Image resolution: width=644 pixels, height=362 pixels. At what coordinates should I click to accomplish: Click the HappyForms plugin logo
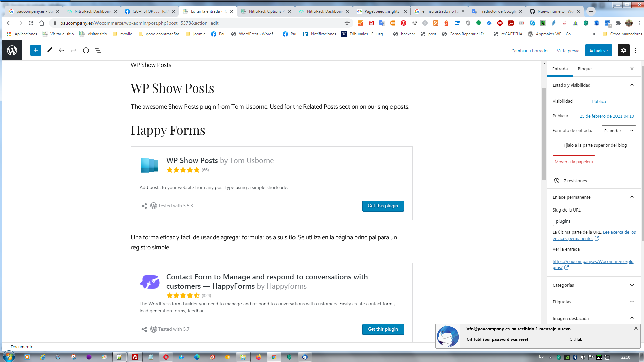coord(150,282)
